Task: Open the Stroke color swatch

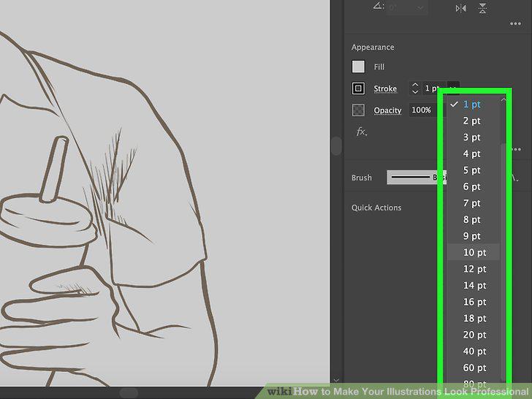Action: (358, 88)
